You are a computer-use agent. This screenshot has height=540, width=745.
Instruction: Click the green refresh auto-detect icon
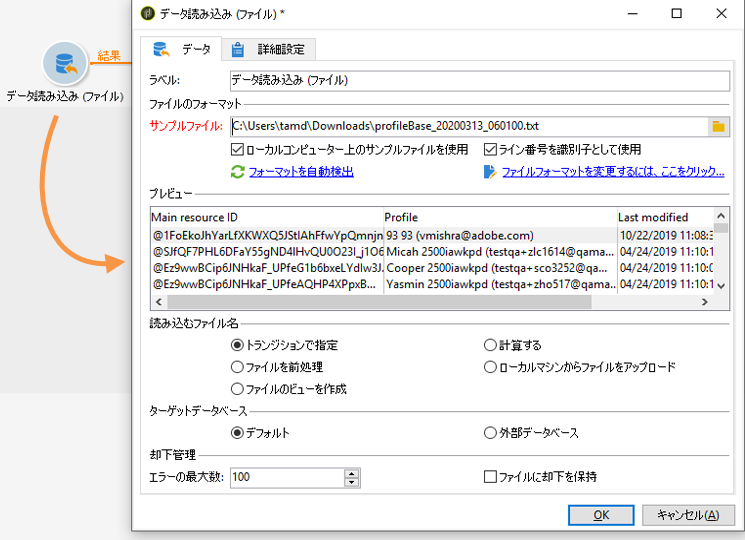click(x=238, y=171)
